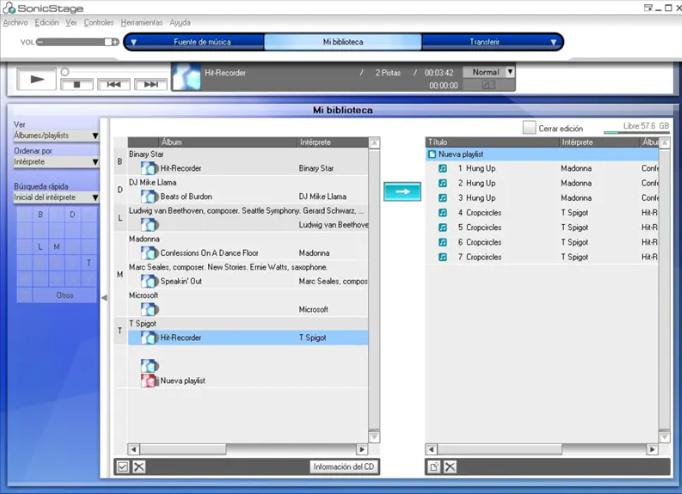Filter artists by Otros
Viewport: 682px width, 494px height.
pos(64,295)
